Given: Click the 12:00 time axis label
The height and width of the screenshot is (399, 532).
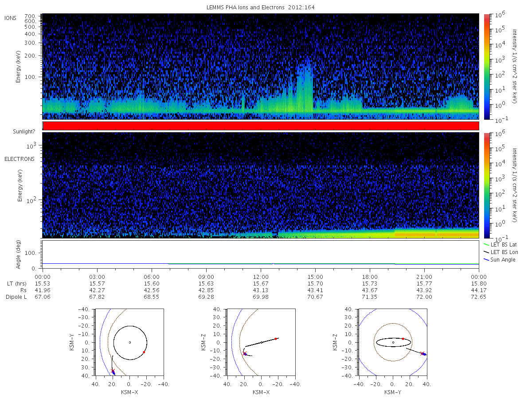Looking at the screenshot, I should point(261,277).
